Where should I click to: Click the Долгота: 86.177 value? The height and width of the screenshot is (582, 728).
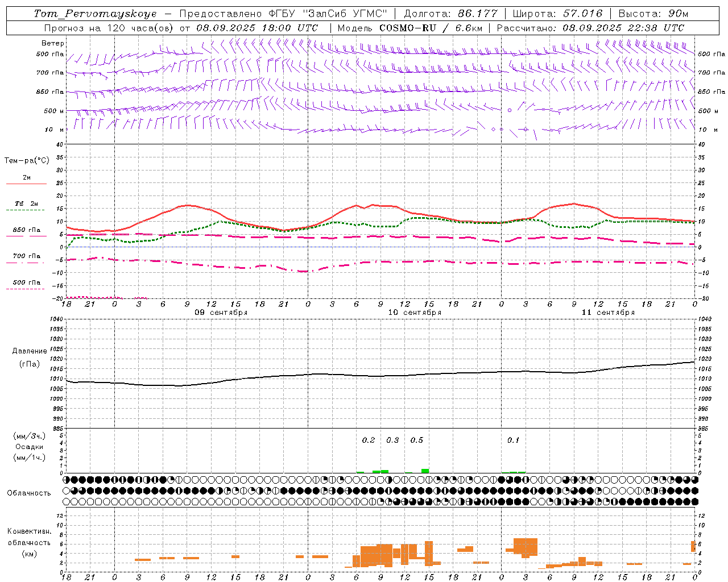450,14
